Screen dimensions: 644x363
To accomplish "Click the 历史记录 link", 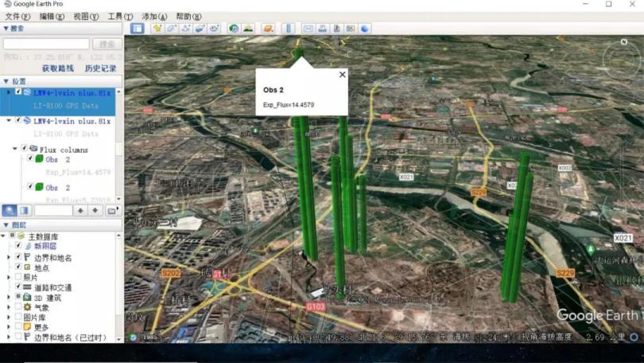I will pyautogui.click(x=101, y=68).
